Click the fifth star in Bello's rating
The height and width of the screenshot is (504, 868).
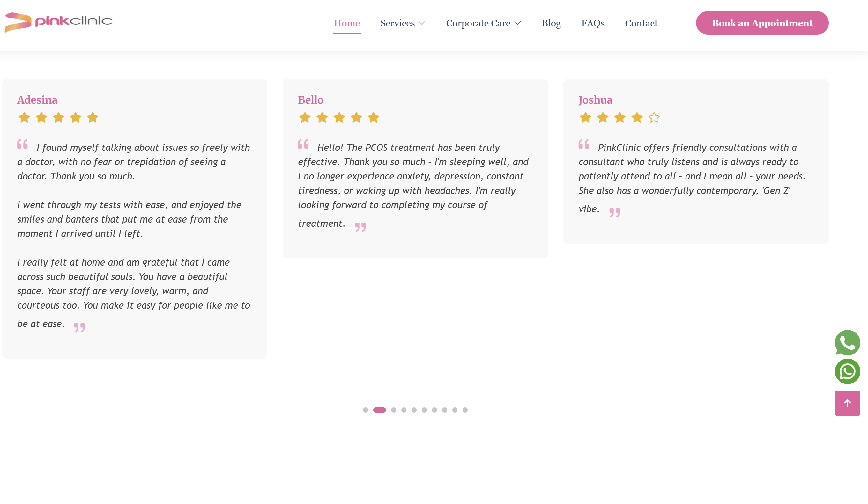click(373, 118)
